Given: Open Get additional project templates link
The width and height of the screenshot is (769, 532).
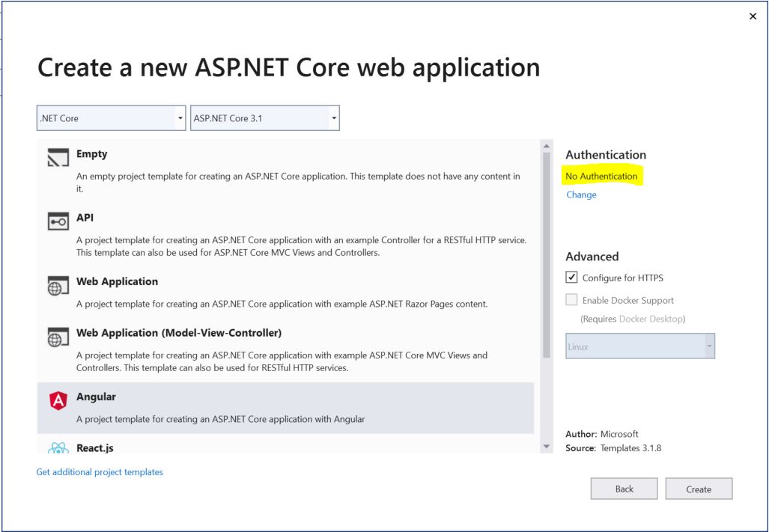Looking at the screenshot, I should 100,471.
